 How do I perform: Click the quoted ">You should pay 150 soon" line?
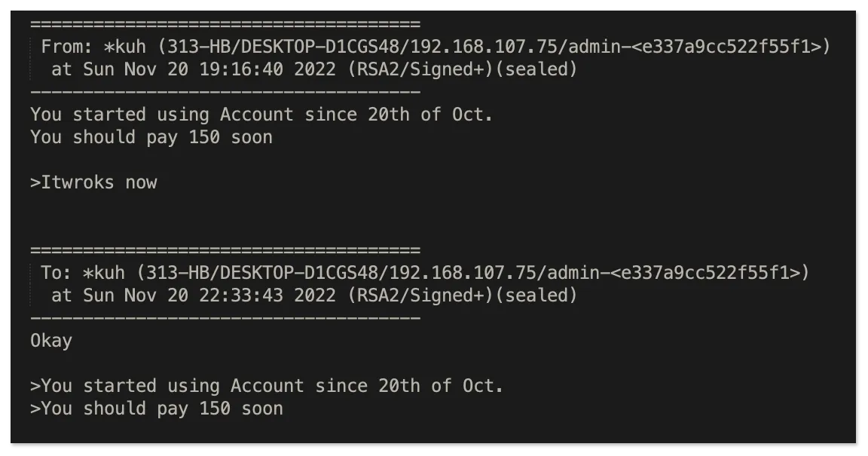[x=157, y=409]
